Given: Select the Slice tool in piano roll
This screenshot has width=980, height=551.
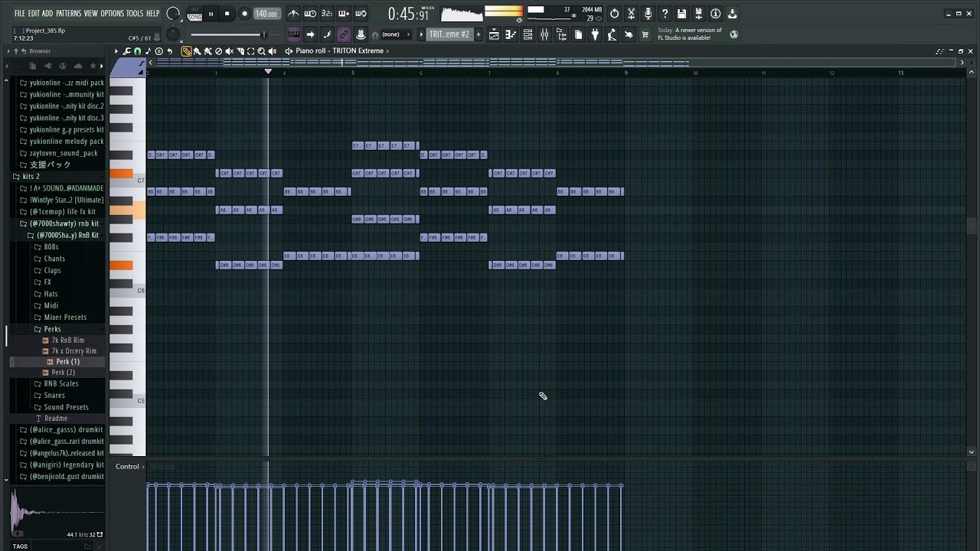Looking at the screenshot, I should pos(240,51).
